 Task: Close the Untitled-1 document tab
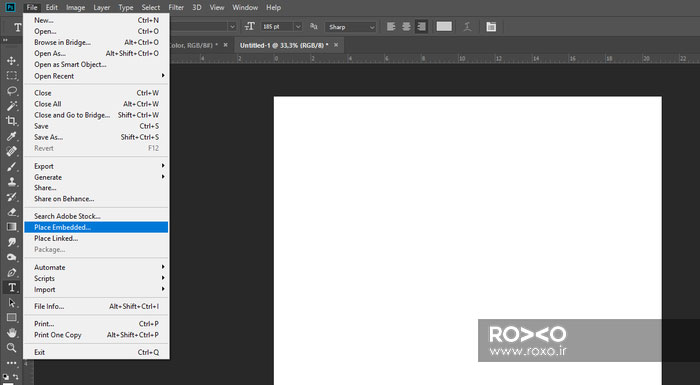click(x=336, y=45)
